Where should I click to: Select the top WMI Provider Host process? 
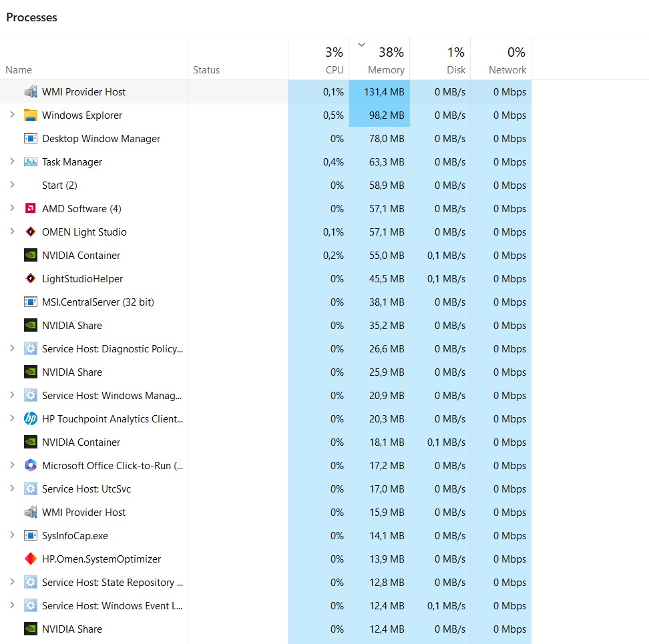point(83,92)
